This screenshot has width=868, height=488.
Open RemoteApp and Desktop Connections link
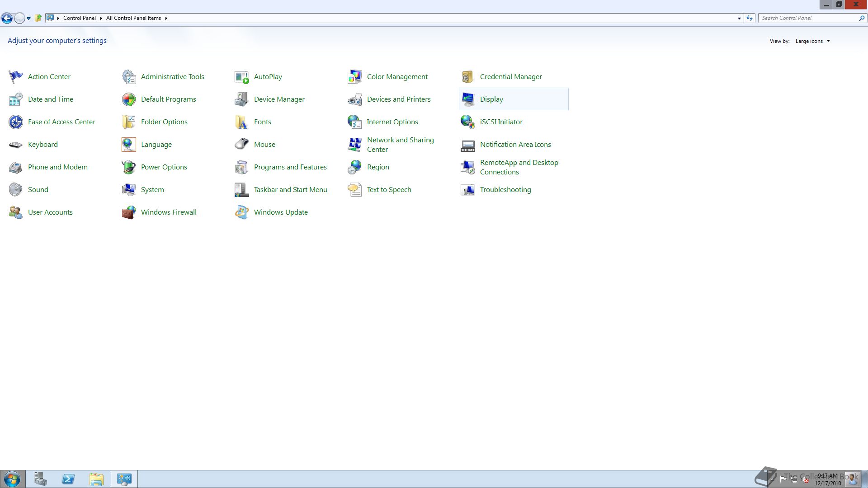(x=519, y=167)
